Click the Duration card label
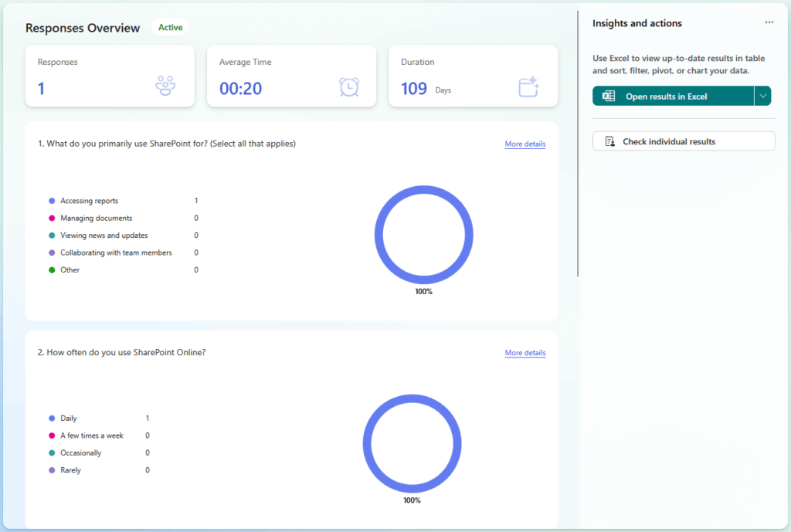The height and width of the screenshot is (532, 791). click(x=418, y=62)
